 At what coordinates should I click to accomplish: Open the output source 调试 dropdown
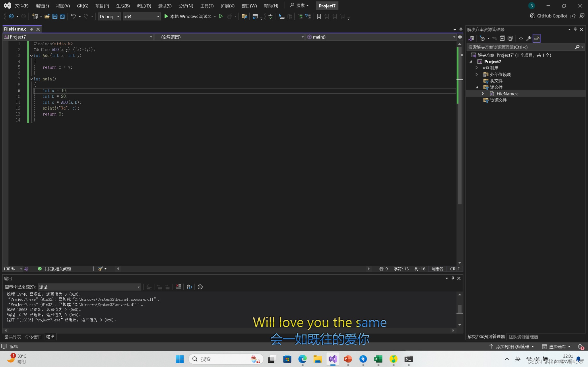(90, 287)
